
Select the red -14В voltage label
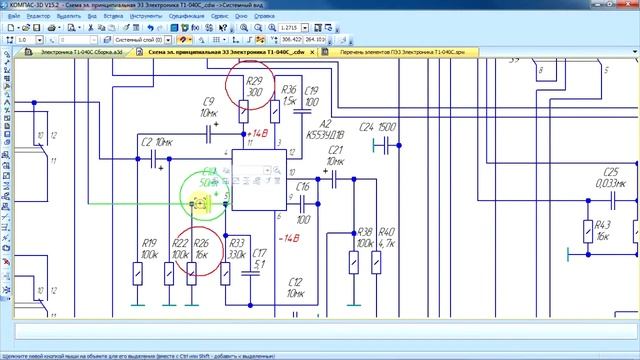(x=289, y=238)
